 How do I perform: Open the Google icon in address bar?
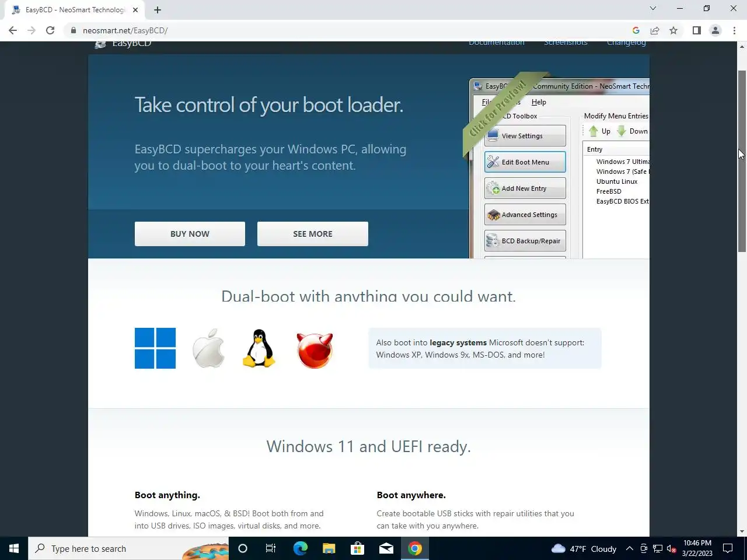point(636,30)
